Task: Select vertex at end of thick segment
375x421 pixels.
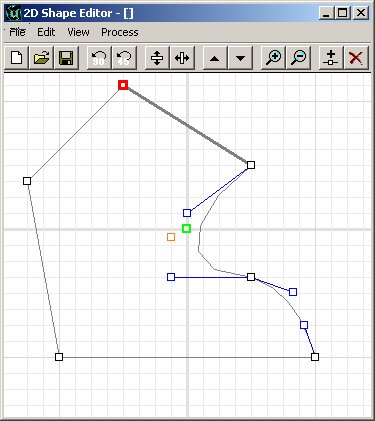Action: coord(251,165)
